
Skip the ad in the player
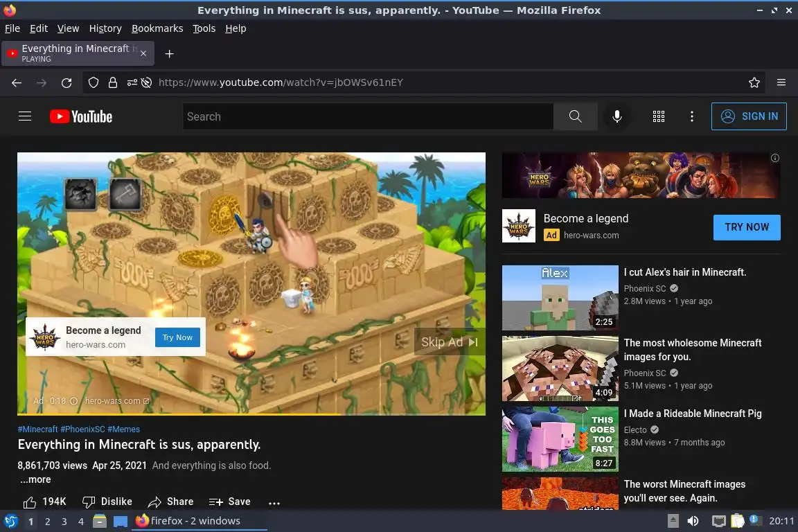[x=450, y=342]
